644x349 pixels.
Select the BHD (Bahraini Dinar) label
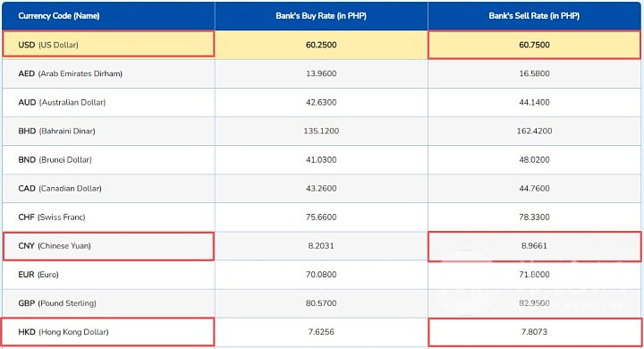point(56,132)
